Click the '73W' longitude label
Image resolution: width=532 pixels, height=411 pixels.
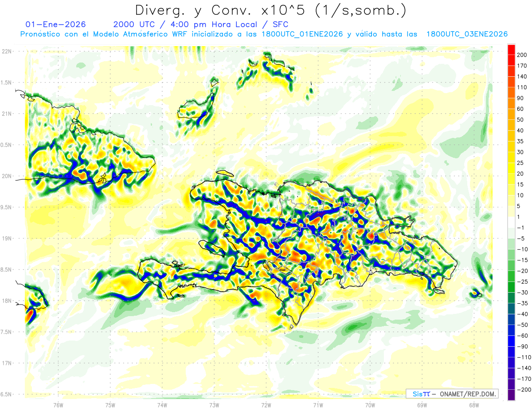214,405
